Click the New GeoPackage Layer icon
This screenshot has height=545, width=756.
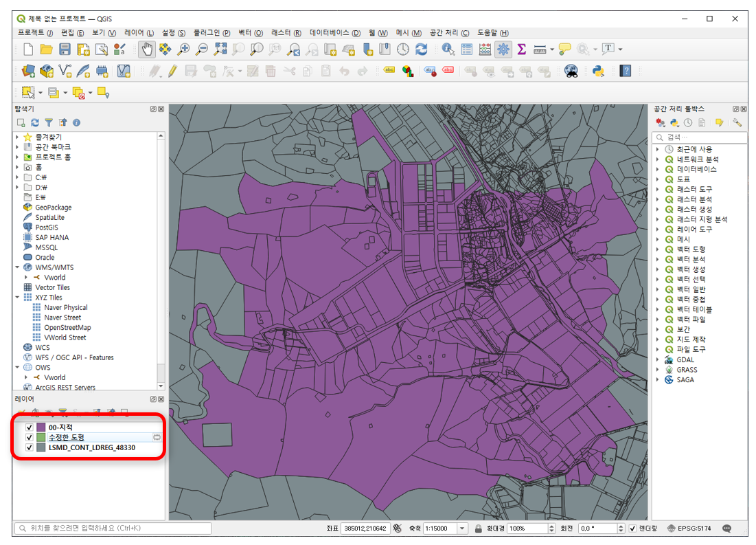[x=46, y=71]
